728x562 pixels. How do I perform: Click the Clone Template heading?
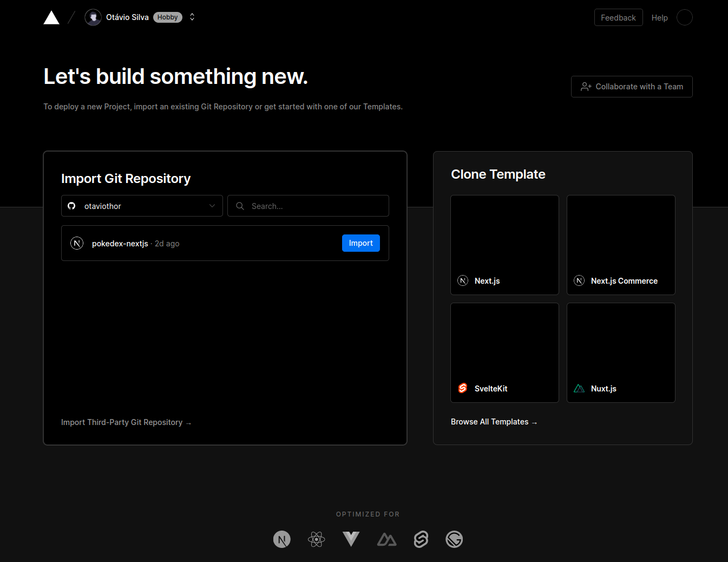[x=498, y=174]
